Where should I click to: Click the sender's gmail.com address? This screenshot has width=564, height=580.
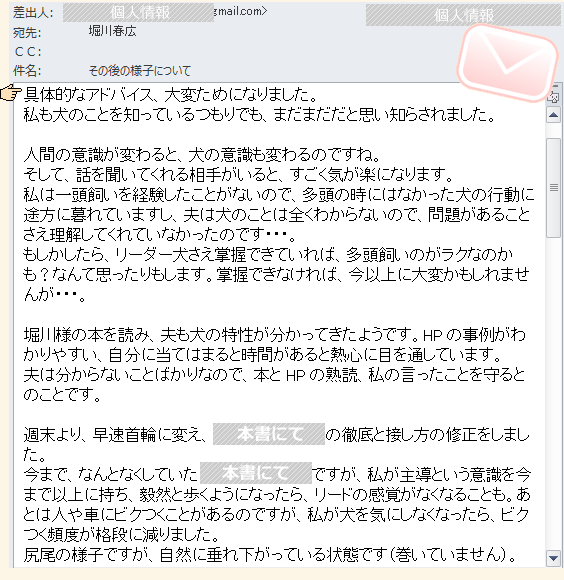tap(240, 11)
